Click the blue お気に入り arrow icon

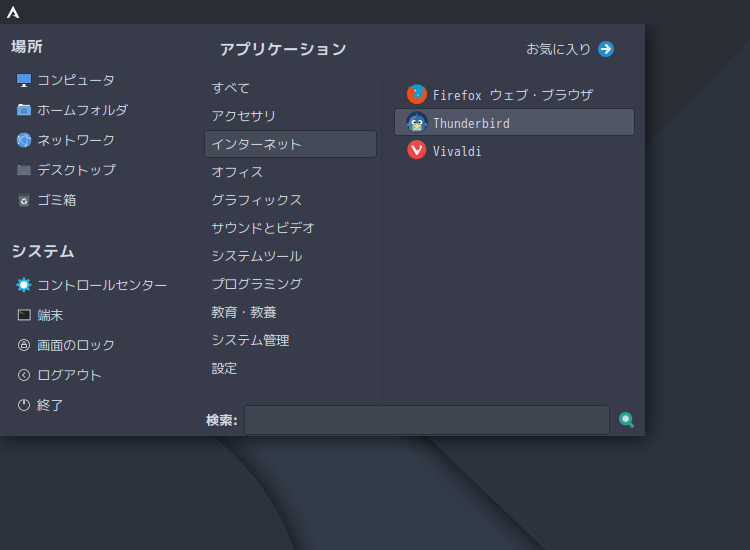click(x=606, y=49)
